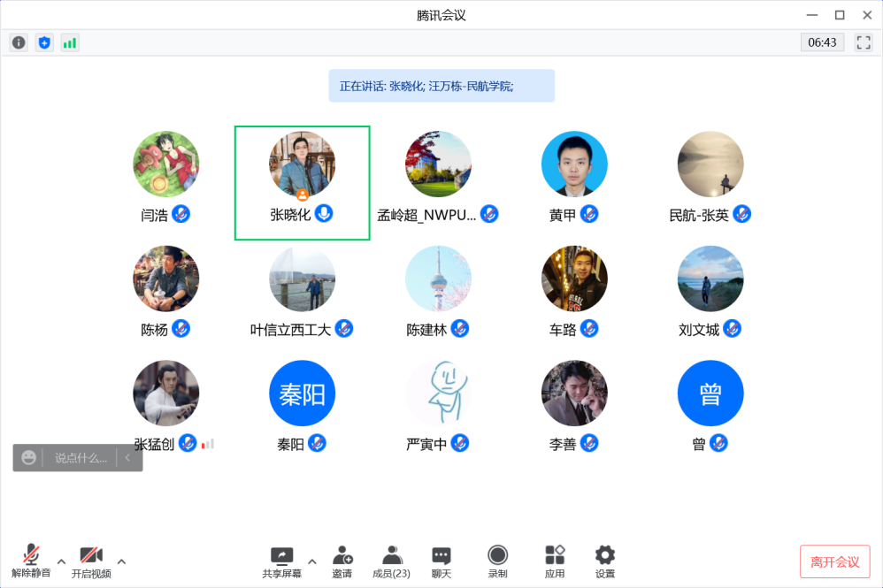Check the green network signal icon
Viewport: 883px width, 588px height.
click(x=70, y=42)
